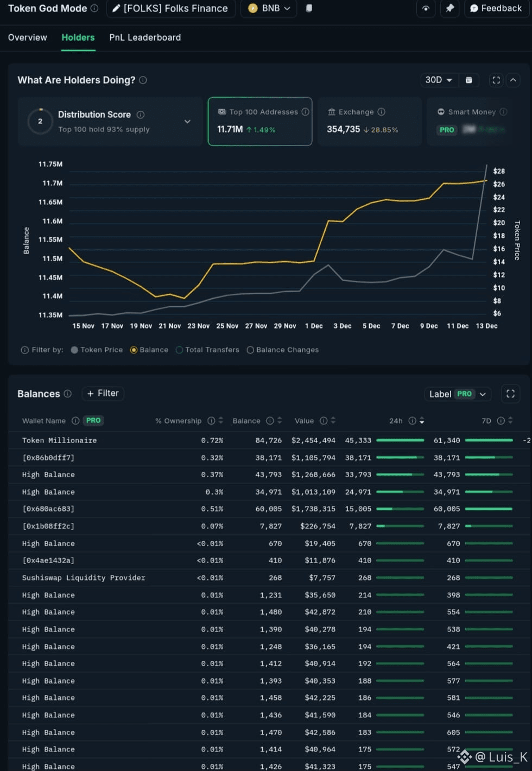Select the Total Transfers filter radio

(179, 350)
